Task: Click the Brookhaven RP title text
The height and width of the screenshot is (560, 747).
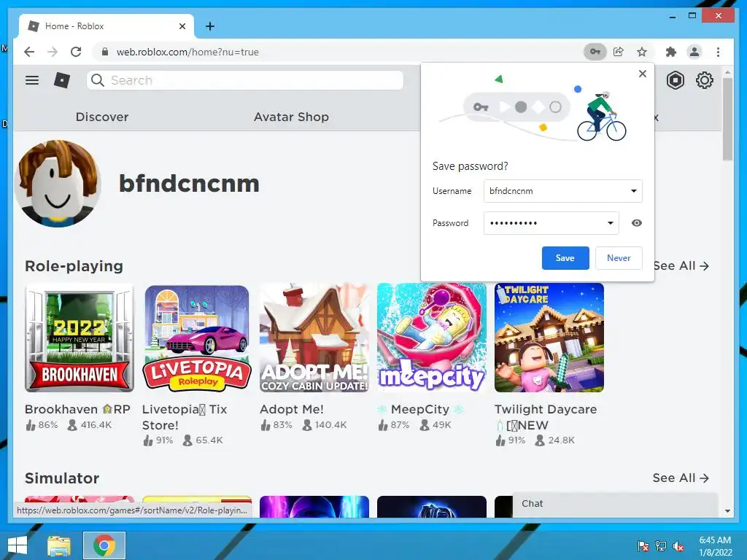Action: (77, 409)
